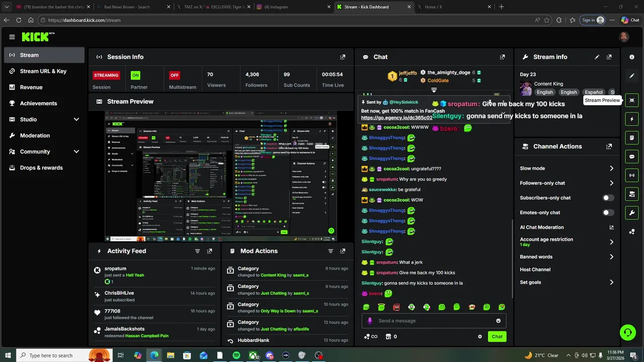Open Set goals options
Viewport: 644px width, 362px height.
(x=567, y=282)
